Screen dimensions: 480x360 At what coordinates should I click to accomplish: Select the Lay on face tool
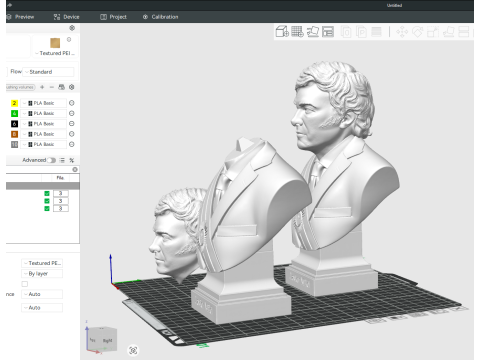pyautogui.click(x=448, y=32)
